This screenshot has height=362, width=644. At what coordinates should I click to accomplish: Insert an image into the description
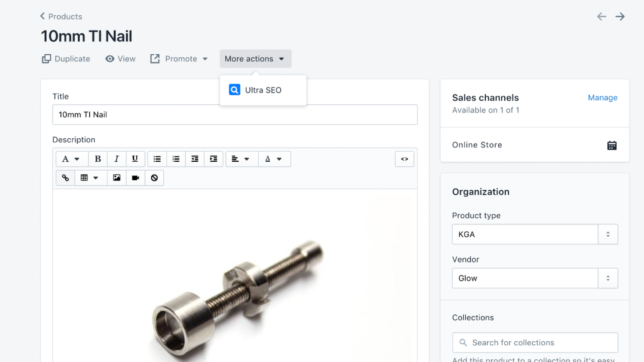click(116, 178)
